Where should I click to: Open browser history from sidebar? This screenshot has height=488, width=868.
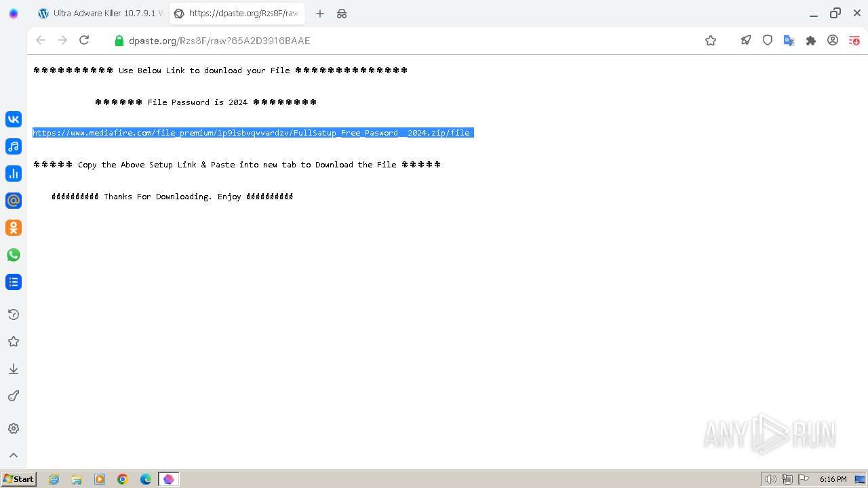coord(14,314)
